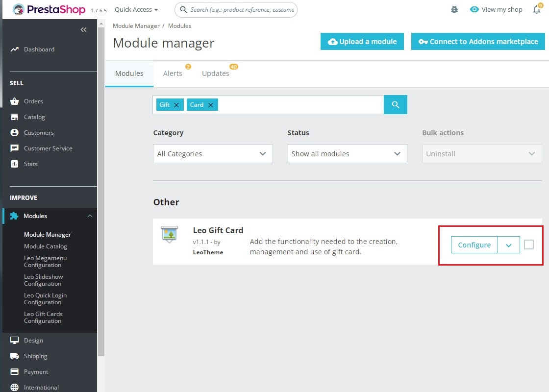This screenshot has height=392, width=549.
Task: Collapse the Modules sidebar section chevron
Action: point(90,216)
